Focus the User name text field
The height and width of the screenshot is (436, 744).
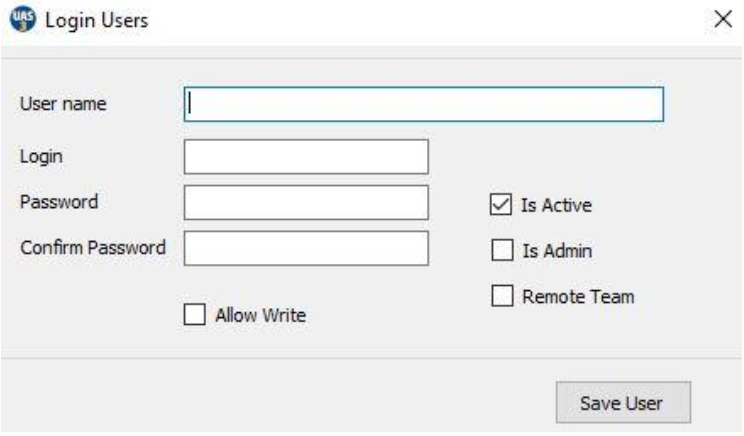[x=423, y=103]
